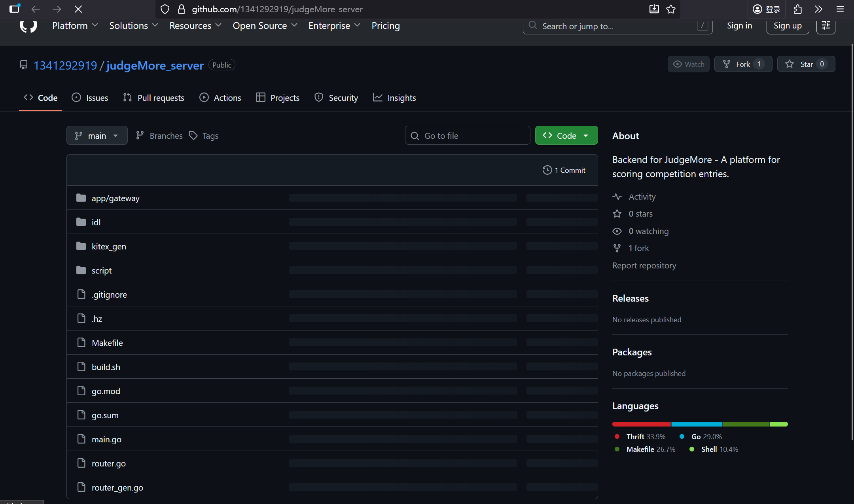
Task: Click the browser bookmark star icon
Action: click(x=671, y=9)
